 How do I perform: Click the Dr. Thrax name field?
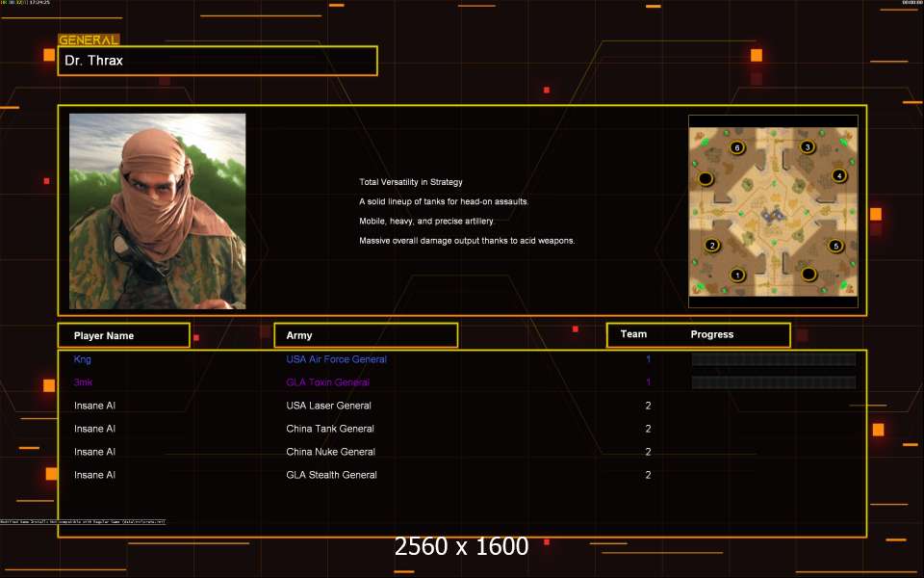218,61
